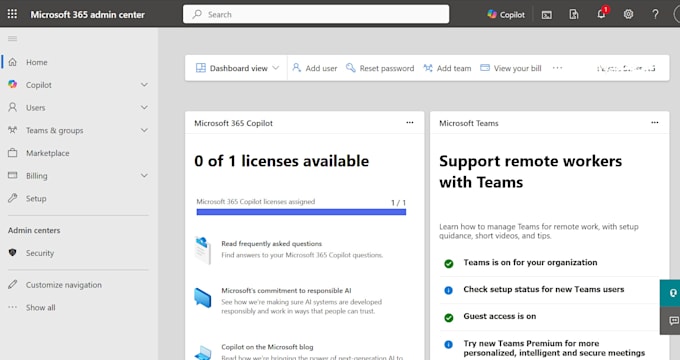Open Try new Teams Premium item
680x360 pixels.
point(554,348)
